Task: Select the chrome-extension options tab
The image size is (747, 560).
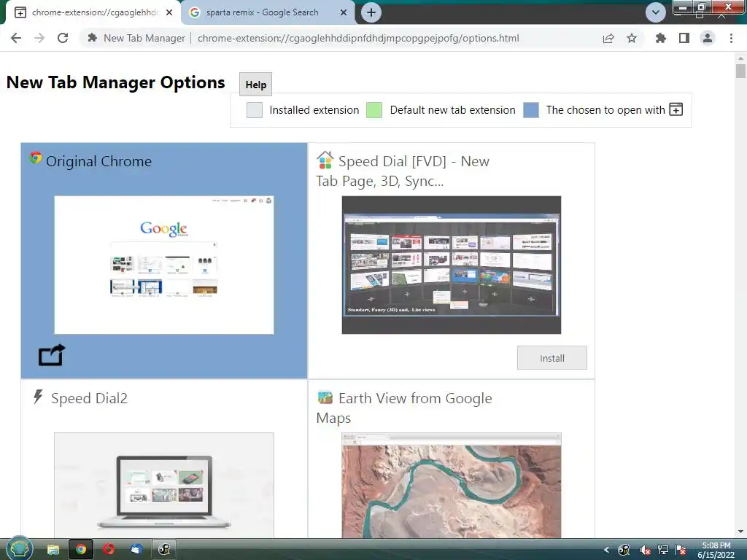Action: (94, 12)
